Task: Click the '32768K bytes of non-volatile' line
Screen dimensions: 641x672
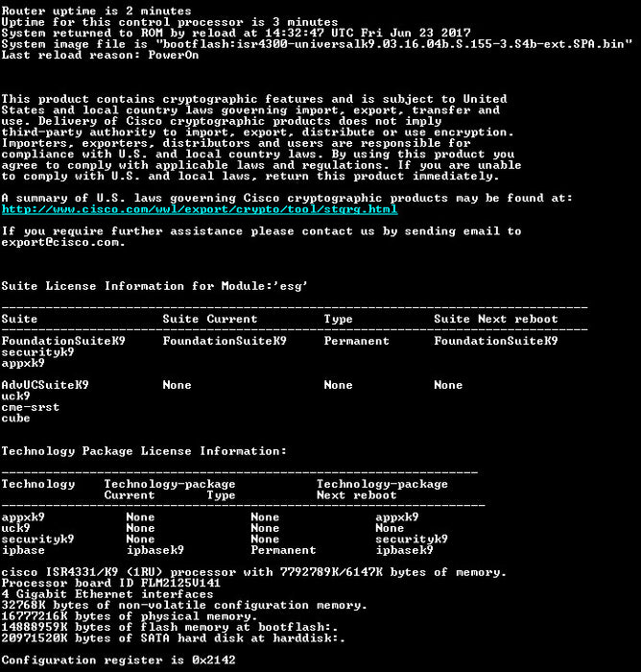Action: click(184, 605)
